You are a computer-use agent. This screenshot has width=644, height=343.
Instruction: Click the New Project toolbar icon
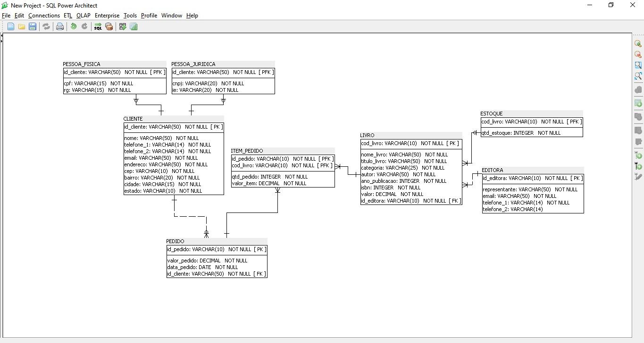pyautogui.click(x=10, y=27)
